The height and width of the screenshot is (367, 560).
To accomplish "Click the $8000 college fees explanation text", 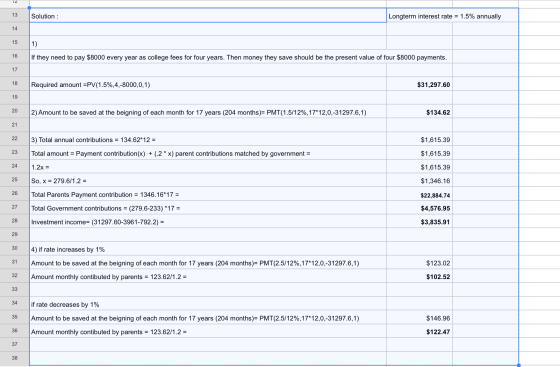I will (239, 57).
